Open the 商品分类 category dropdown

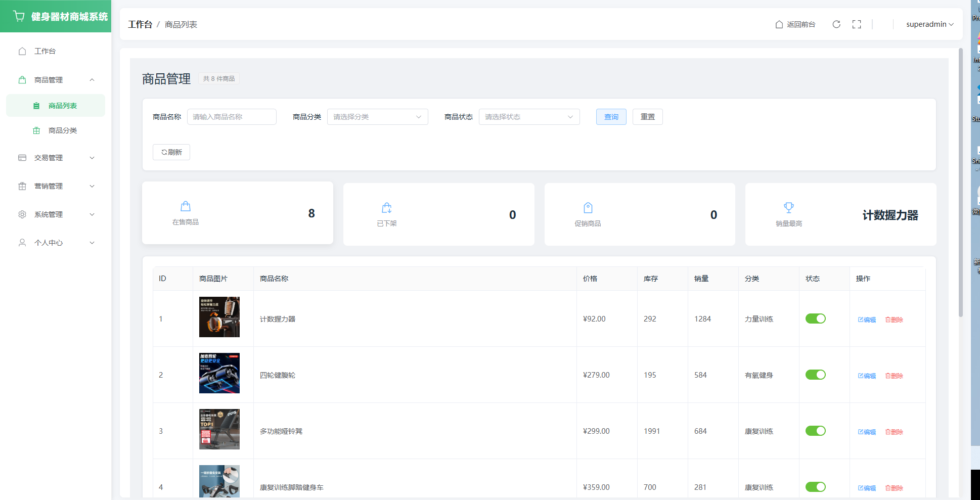(x=377, y=117)
